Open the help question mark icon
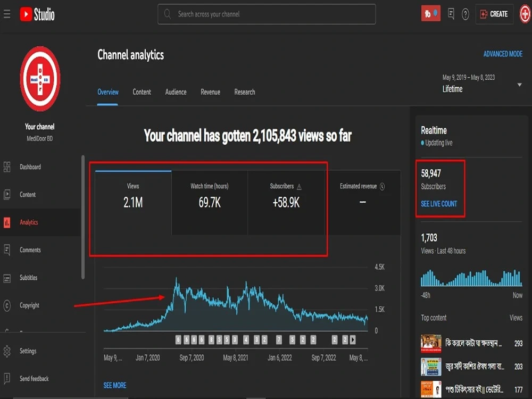This screenshot has height=399, width=532. click(x=465, y=14)
